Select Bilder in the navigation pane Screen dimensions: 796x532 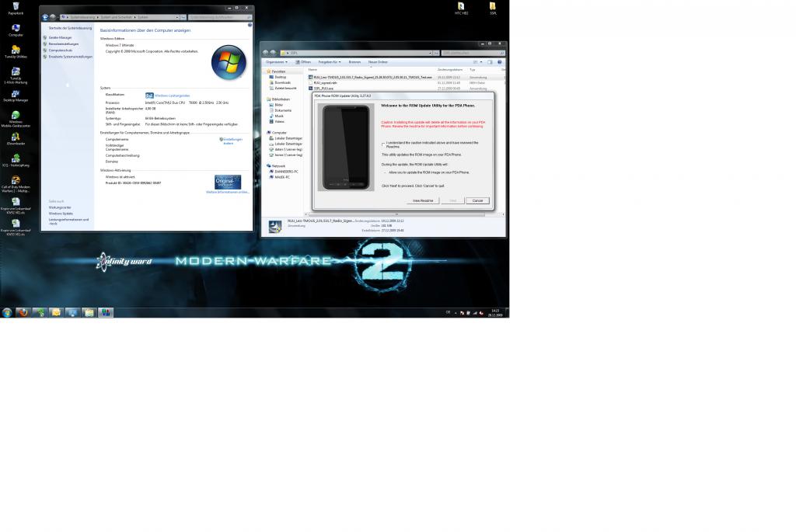coord(279,105)
